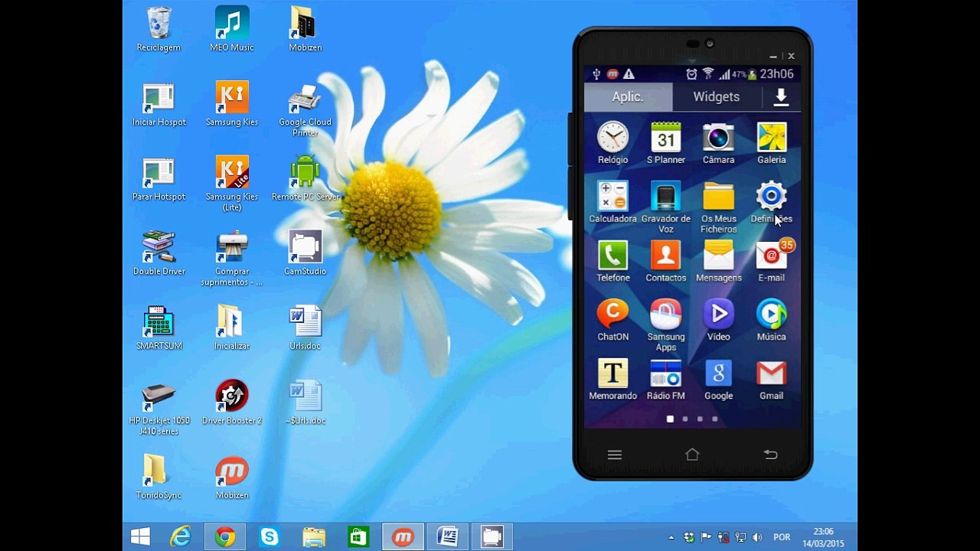This screenshot has width=980, height=551.
Task: Open the Windows Start button
Action: 140,536
